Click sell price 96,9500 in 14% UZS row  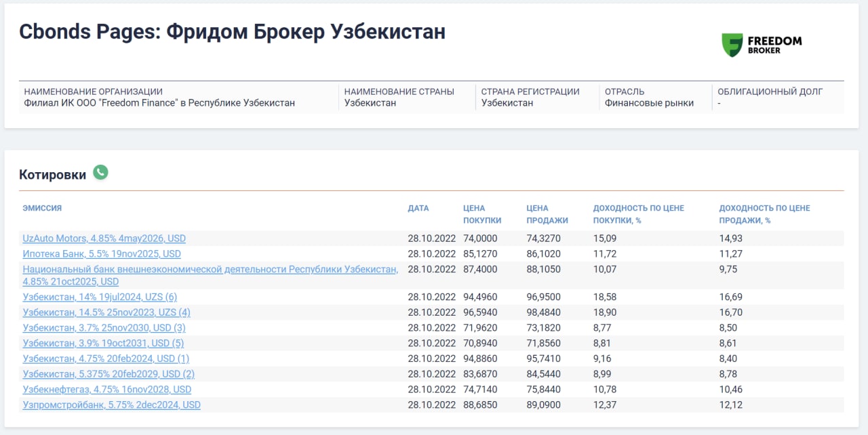[x=544, y=297]
